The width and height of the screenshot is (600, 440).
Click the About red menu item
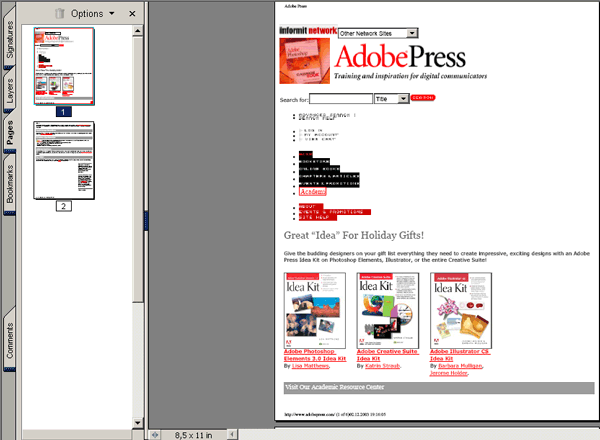311,207
